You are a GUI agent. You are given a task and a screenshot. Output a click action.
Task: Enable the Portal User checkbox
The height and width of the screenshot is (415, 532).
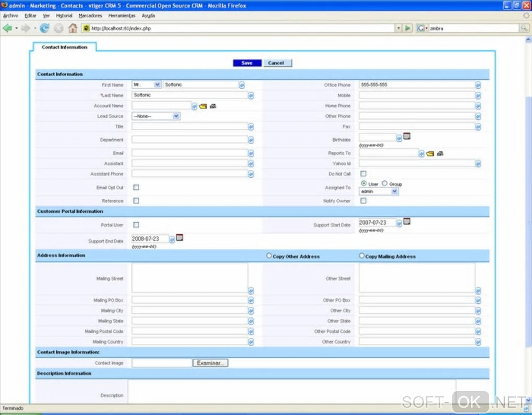(x=136, y=225)
